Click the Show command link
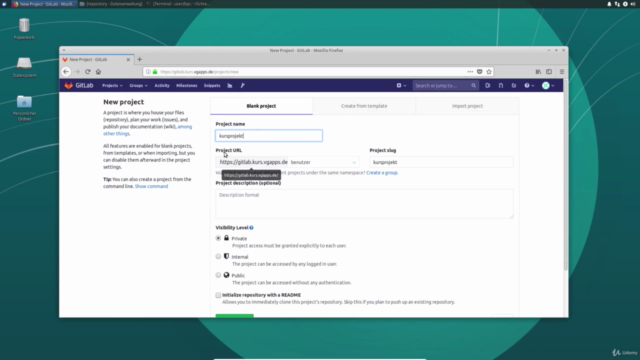640x360 pixels. (151, 186)
